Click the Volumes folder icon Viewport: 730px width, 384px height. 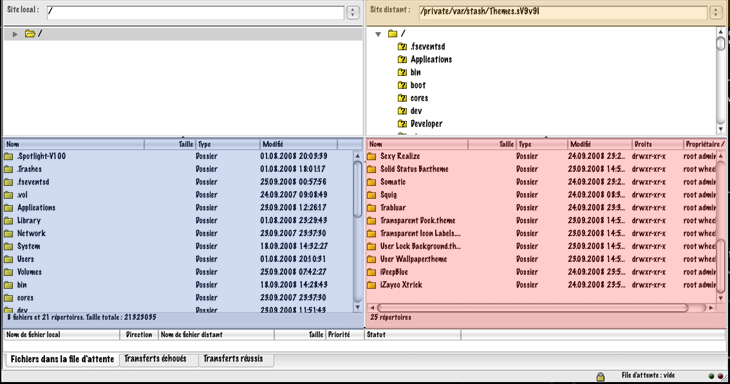pyautogui.click(x=8, y=272)
